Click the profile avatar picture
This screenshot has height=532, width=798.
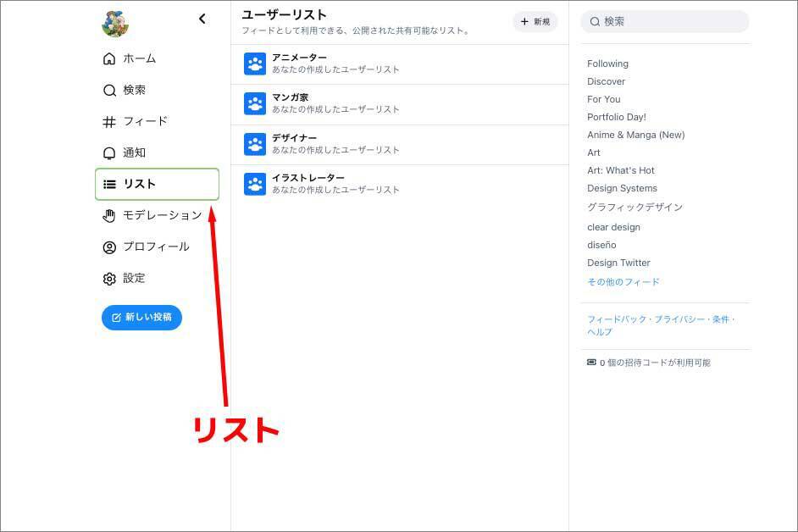115,24
